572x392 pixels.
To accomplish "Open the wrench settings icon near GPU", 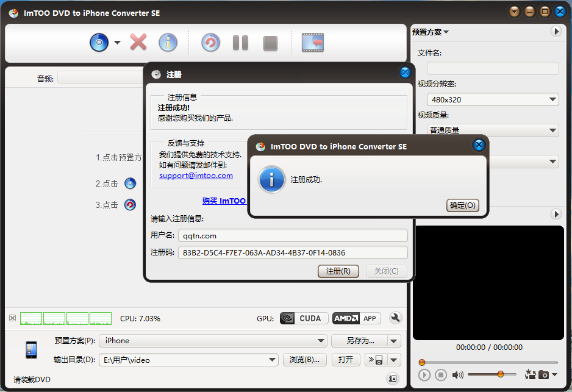I will coord(395,318).
